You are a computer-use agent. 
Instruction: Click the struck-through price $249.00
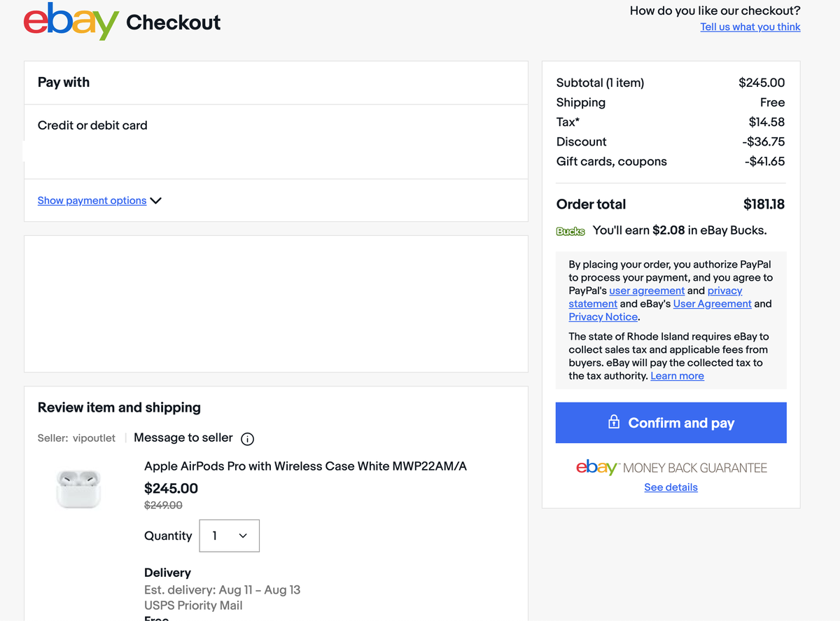point(163,505)
